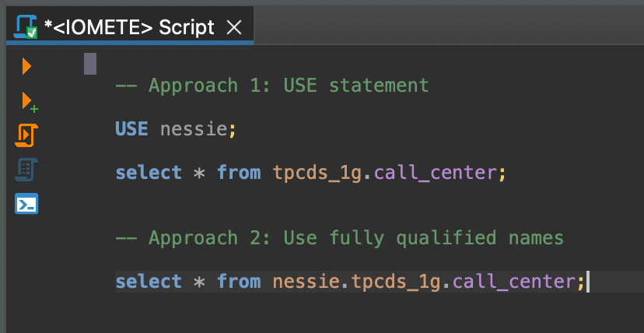This screenshot has width=644, height=333.
Task: Click the USE keyword in the editor
Action: pyautogui.click(x=131, y=129)
